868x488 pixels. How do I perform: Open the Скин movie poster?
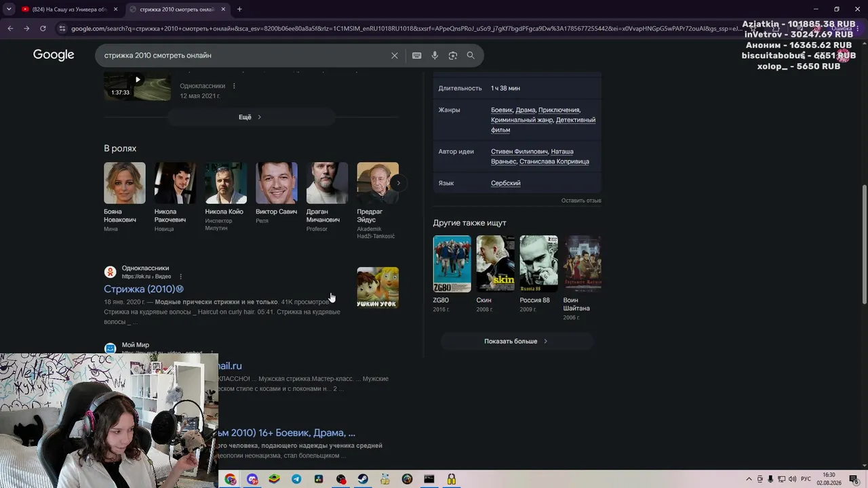pos(495,264)
